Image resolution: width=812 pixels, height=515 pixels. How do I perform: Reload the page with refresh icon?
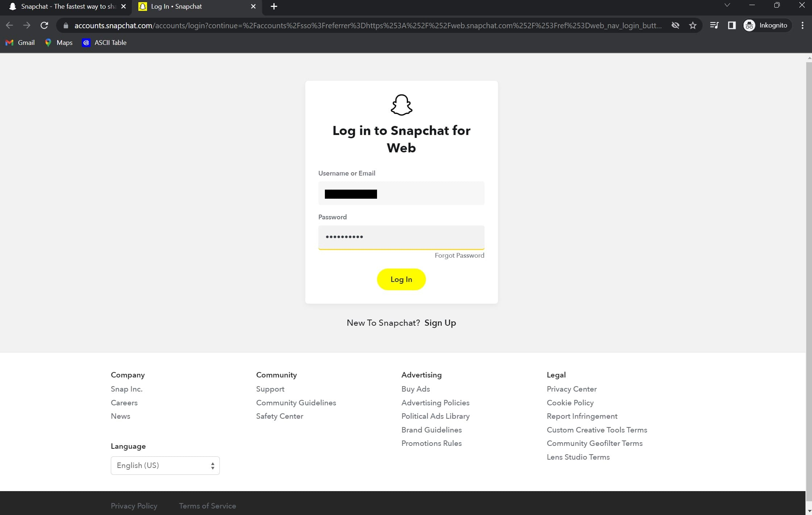pyautogui.click(x=44, y=25)
